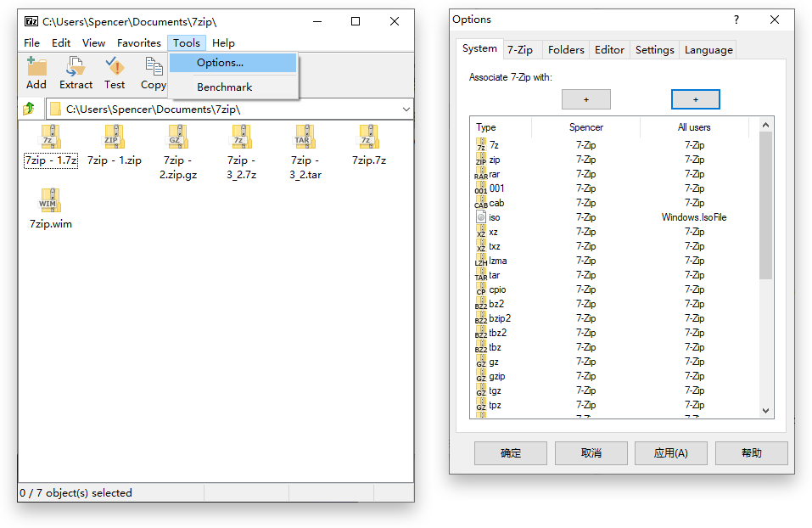
Task: Go up one folder level icon
Action: pyautogui.click(x=29, y=109)
